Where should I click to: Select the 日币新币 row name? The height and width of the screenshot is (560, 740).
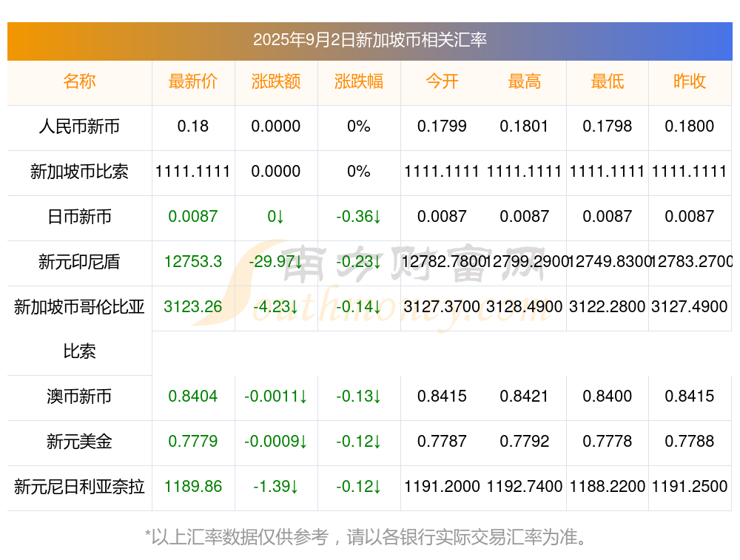click(x=79, y=217)
